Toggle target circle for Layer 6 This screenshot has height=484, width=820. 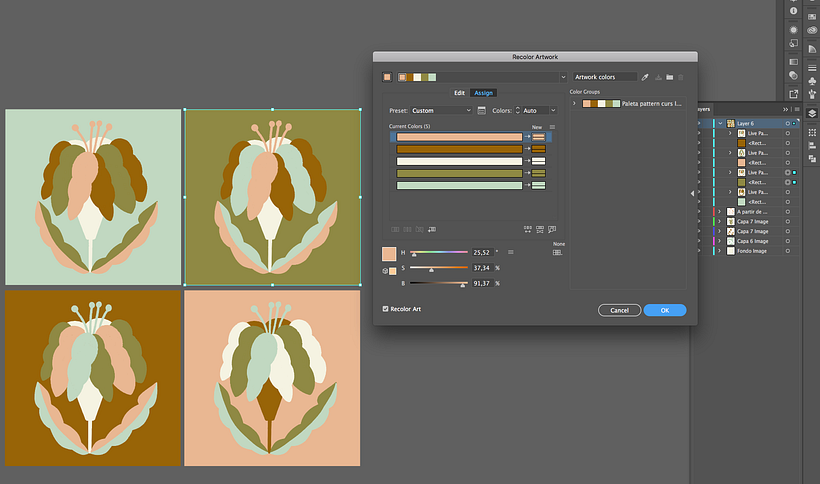[788, 123]
